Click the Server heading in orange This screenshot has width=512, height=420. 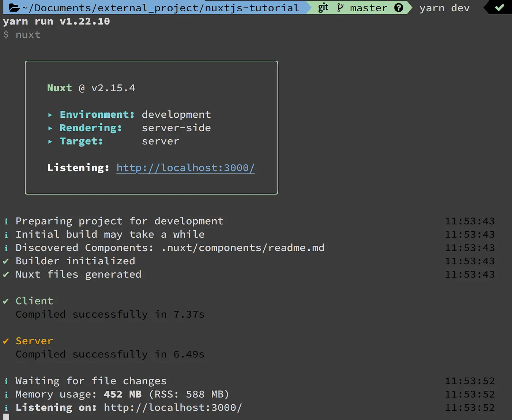[x=34, y=341]
